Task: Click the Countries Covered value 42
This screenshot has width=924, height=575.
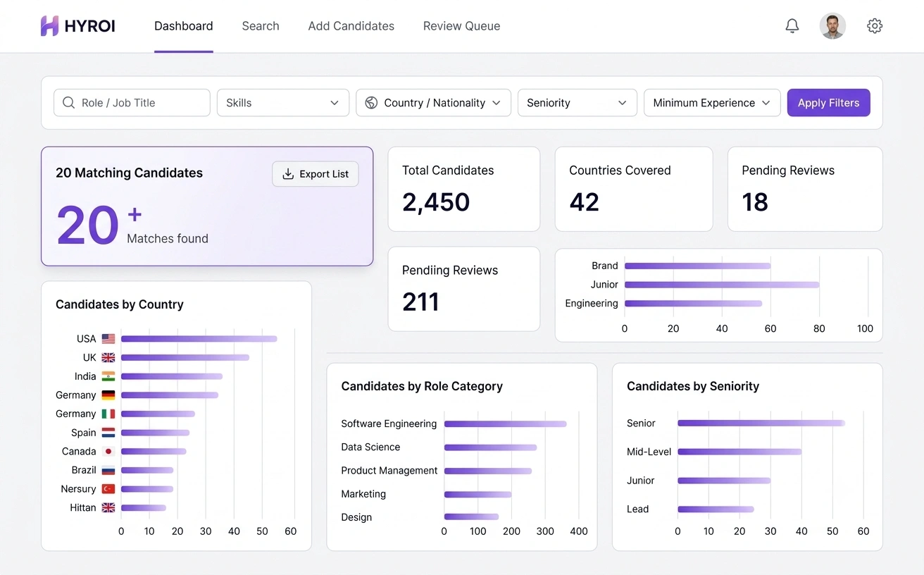Action: [585, 202]
